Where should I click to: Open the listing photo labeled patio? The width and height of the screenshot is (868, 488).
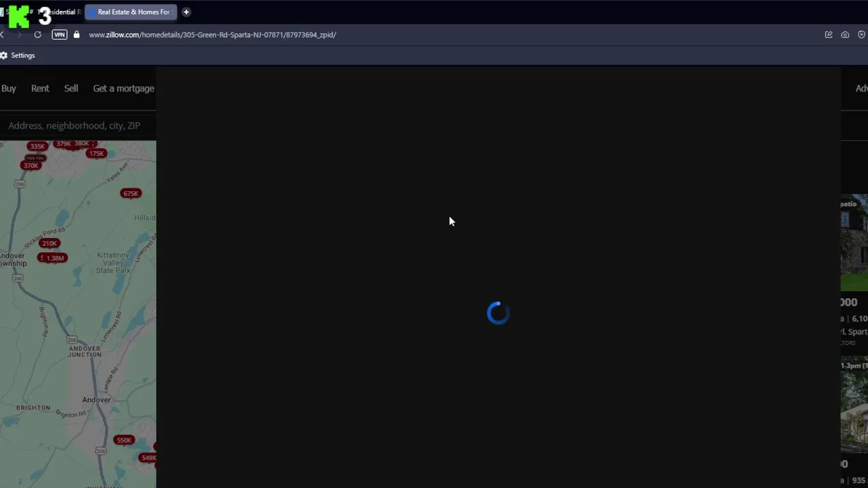(x=854, y=243)
